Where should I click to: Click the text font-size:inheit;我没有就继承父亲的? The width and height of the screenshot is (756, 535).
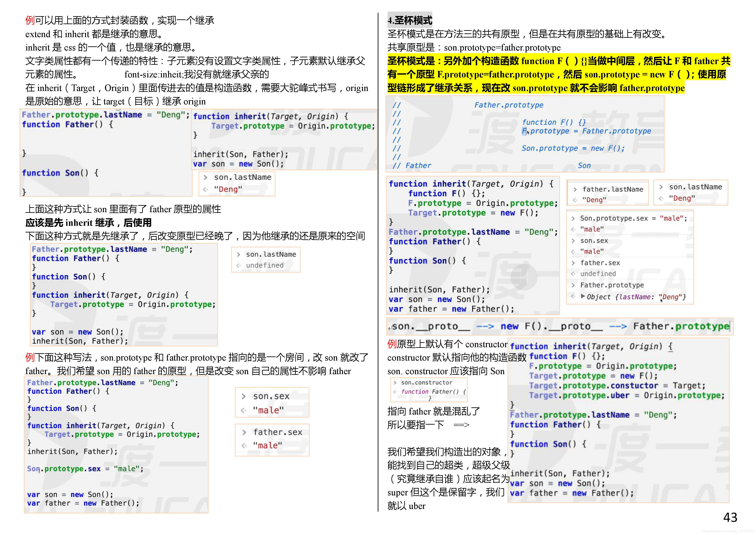pyautogui.click(x=197, y=74)
